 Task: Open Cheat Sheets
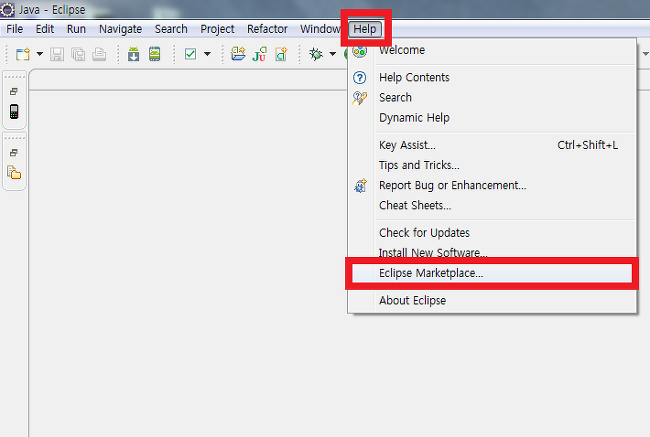tap(492, 205)
